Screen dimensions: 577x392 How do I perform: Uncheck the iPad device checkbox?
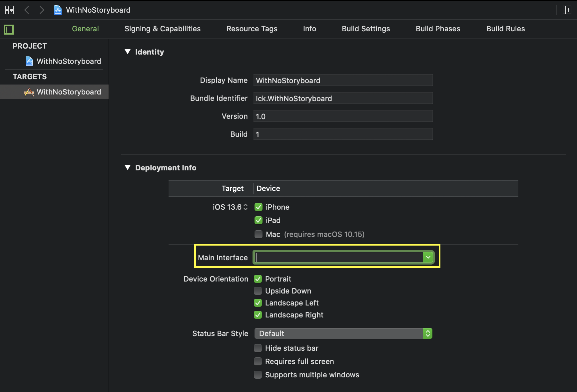(x=259, y=220)
